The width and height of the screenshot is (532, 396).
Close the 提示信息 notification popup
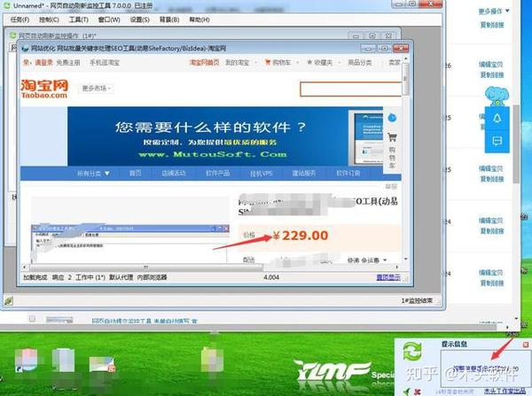pos(526,345)
